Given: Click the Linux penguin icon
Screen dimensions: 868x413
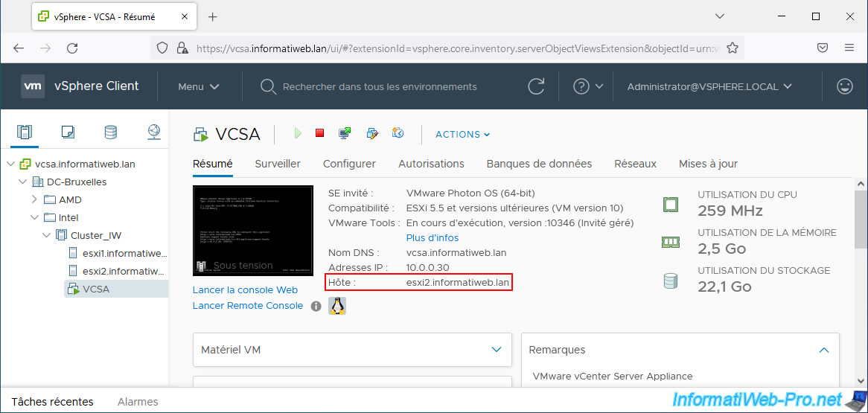Looking at the screenshot, I should coord(337,306).
